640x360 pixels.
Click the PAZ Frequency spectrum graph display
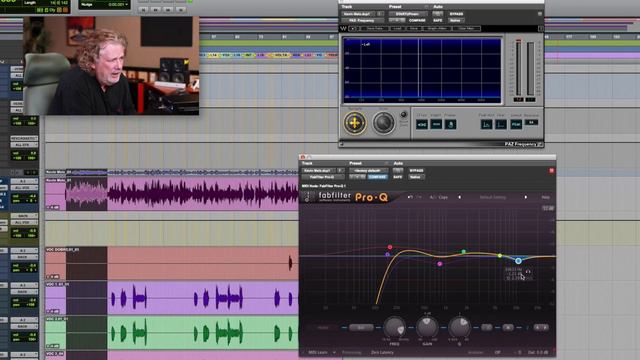[x=422, y=70]
